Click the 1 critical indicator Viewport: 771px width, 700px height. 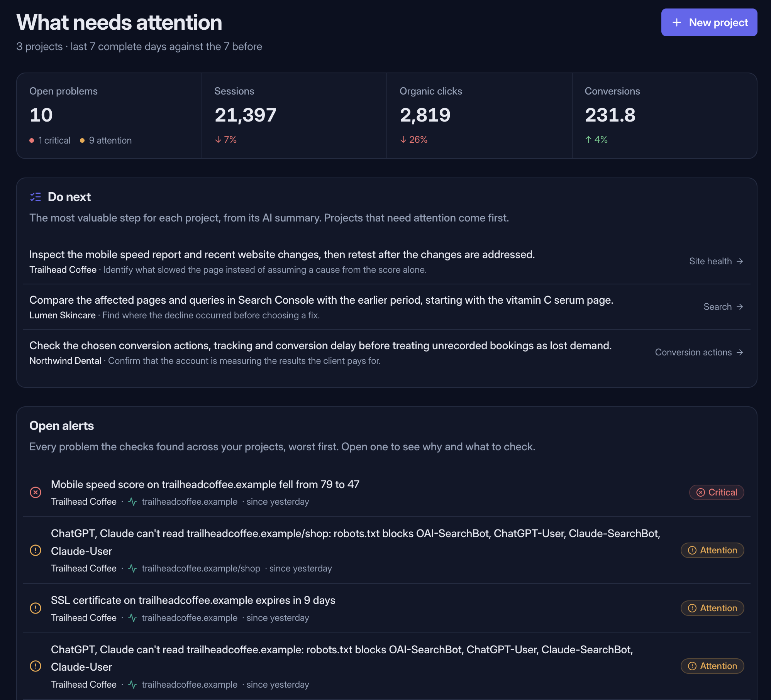click(50, 140)
